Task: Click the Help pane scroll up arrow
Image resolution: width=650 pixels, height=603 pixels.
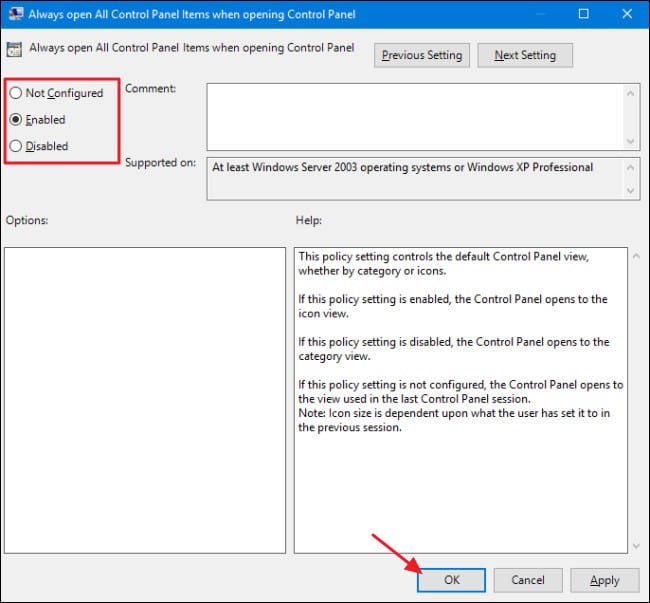Action: (636, 256)
